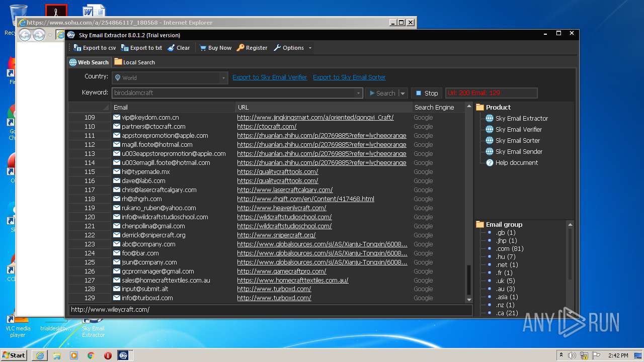Open the https://www.homecrafttextiles.com.au/ URL

[x=293, y=280]
